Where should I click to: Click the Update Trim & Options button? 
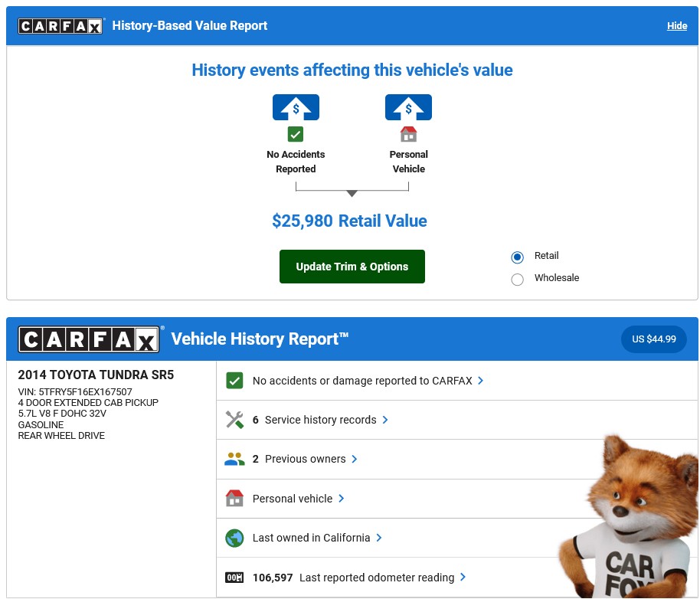(352, 267)
